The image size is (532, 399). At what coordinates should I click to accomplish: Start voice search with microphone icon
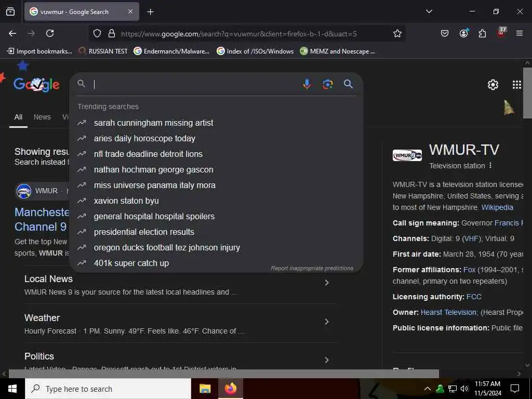click(x=307, y=84)
